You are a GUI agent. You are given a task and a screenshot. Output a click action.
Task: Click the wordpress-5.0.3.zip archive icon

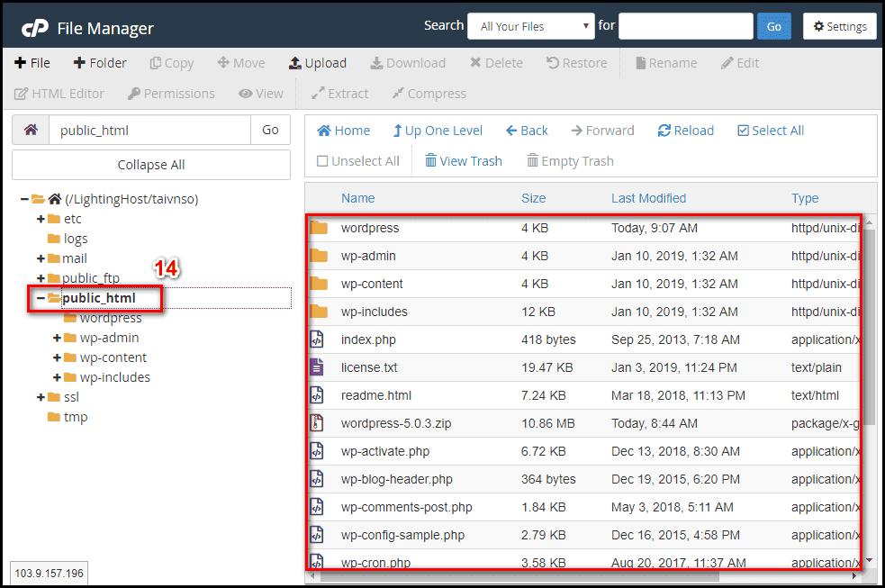pos(317,422)
